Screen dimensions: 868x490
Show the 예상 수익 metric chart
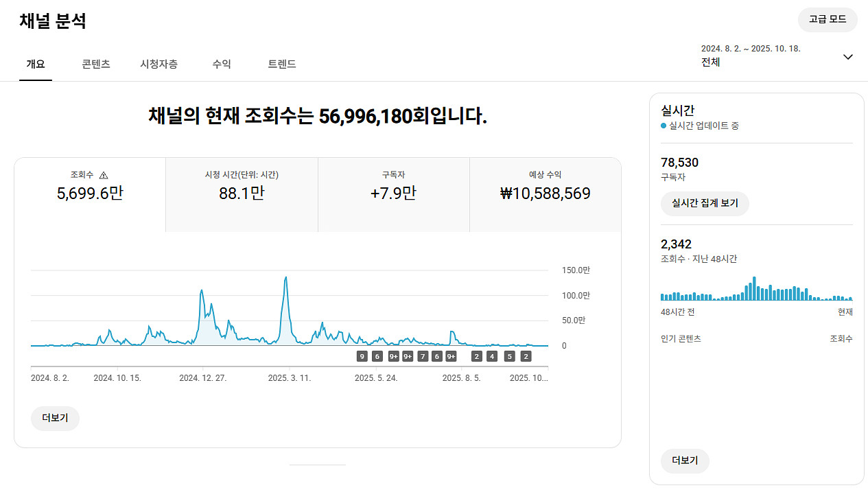545,194
